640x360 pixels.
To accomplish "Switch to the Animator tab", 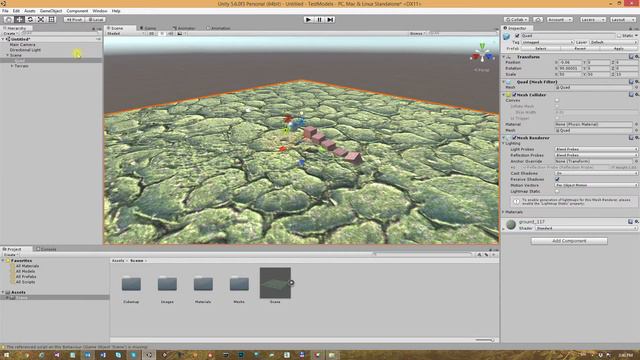I will pyautogui.click(x=184, y=28).
